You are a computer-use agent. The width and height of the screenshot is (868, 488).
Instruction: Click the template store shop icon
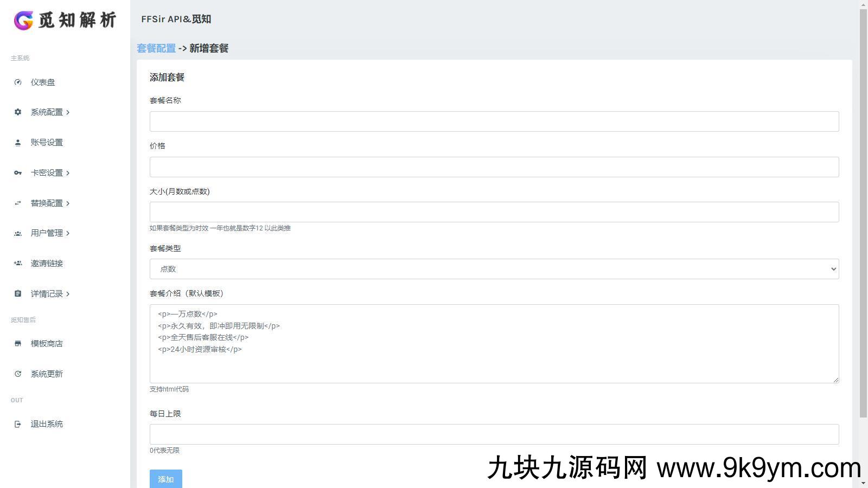click(18, 344)
